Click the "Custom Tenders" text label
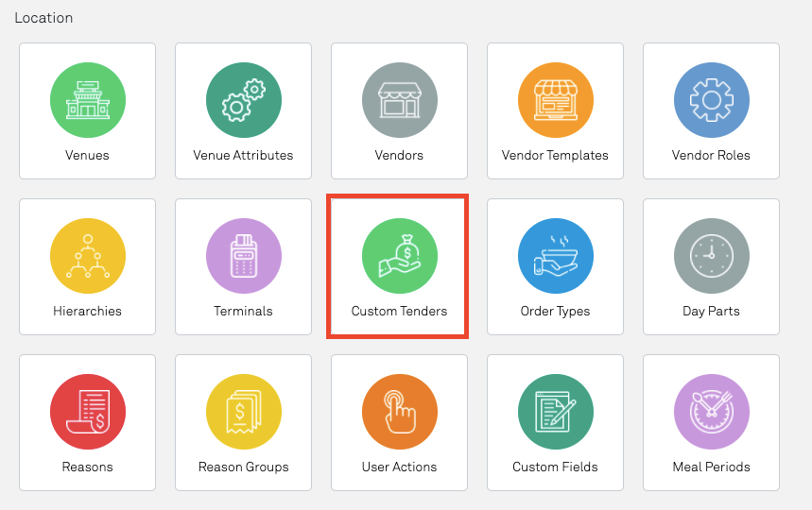 point(399,311)
